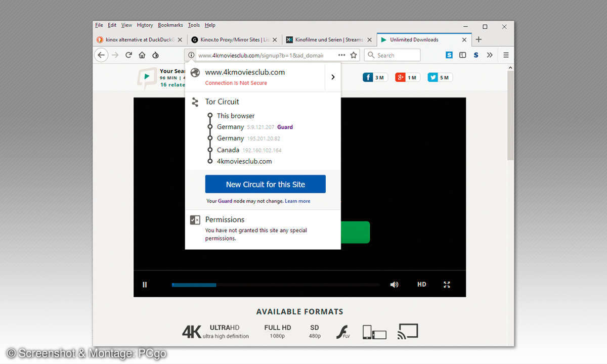Click the site information icon in address bar

(x=191, y=55)
